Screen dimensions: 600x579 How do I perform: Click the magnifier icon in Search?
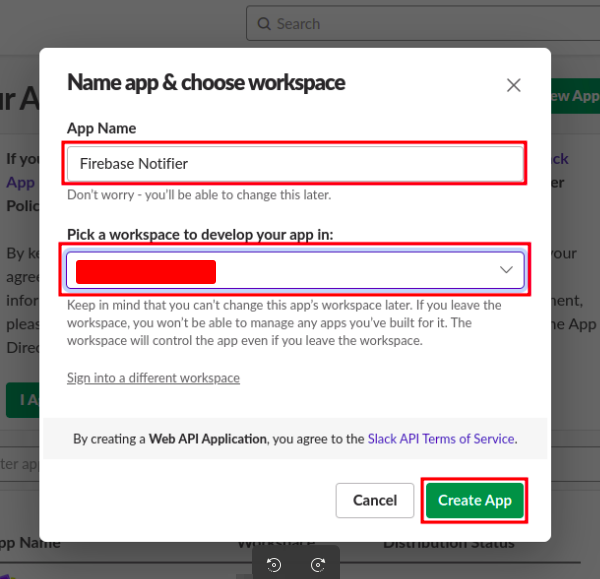(264, 24)
